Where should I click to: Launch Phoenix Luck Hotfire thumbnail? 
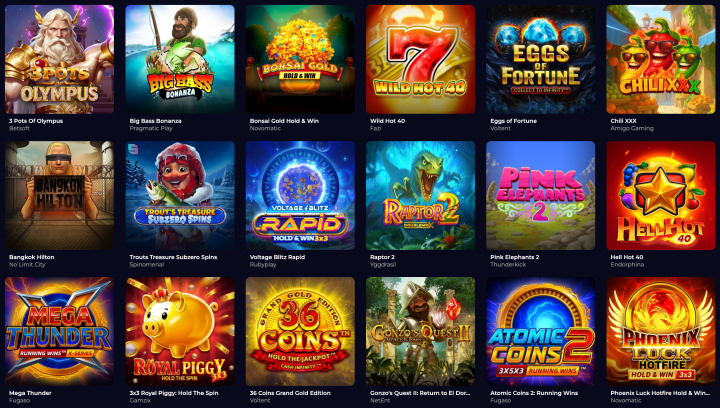(661, 331)
